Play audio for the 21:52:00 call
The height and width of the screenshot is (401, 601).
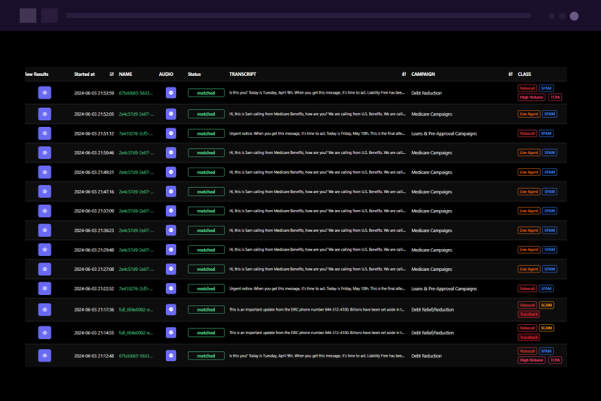[171, 114]
